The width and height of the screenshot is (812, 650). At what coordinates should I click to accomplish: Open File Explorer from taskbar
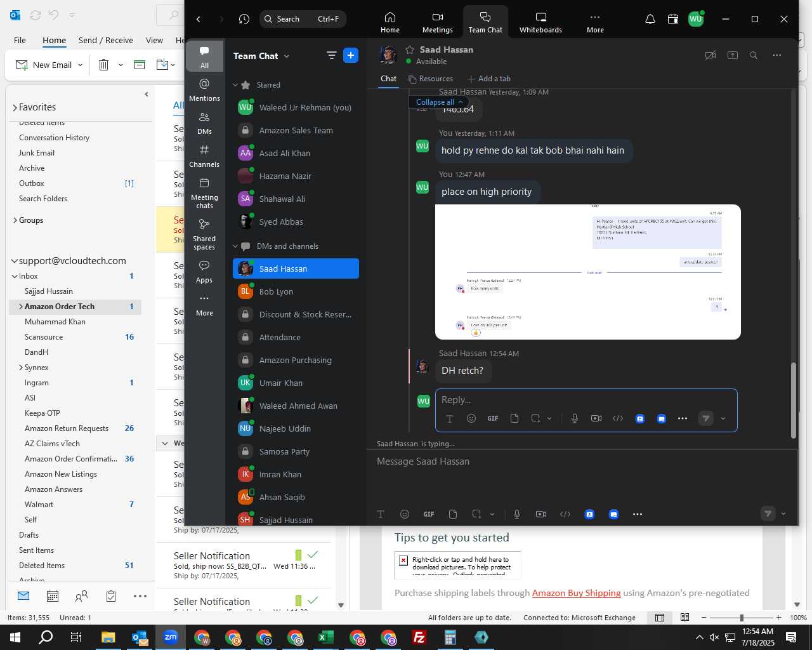click(108, 637)
